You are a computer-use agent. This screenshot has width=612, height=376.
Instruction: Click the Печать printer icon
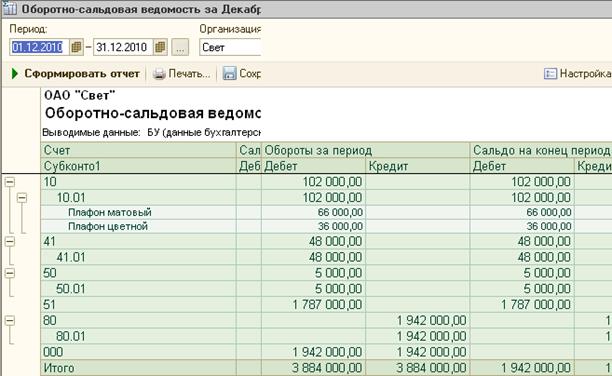(x=159, y=73)
